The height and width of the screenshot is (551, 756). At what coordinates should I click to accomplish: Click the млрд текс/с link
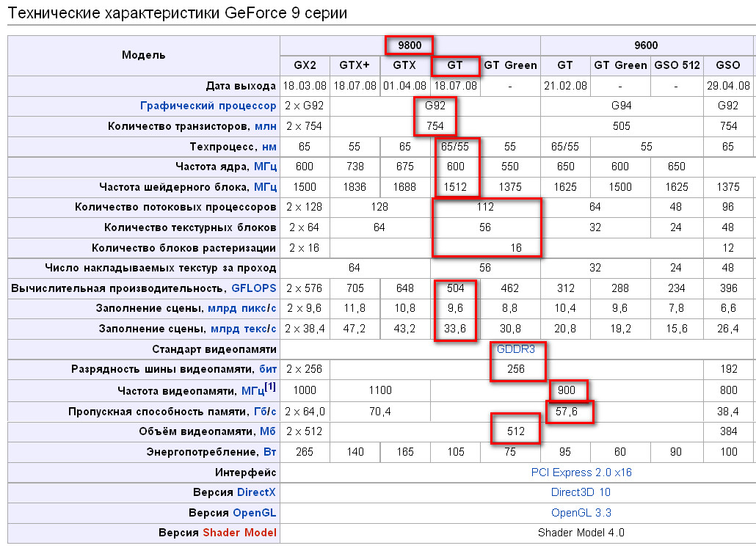click(244, 329)
